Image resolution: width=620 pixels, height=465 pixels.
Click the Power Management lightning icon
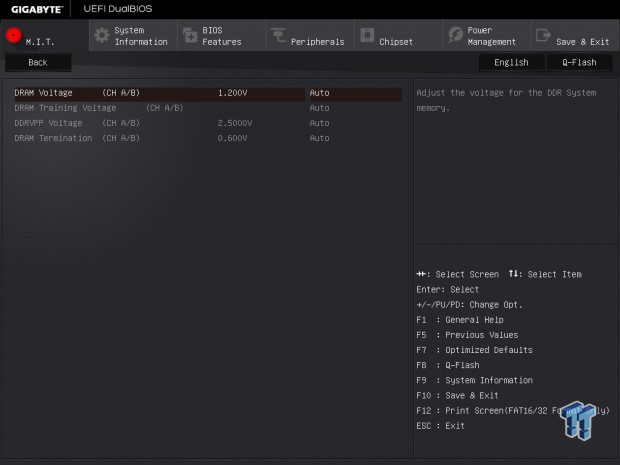click(456, 35)
